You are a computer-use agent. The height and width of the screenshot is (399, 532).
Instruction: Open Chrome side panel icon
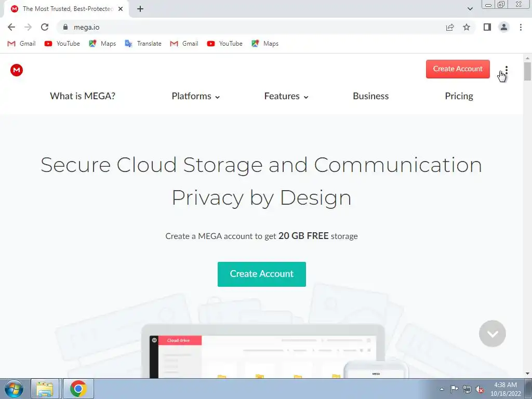click(487, 27)
